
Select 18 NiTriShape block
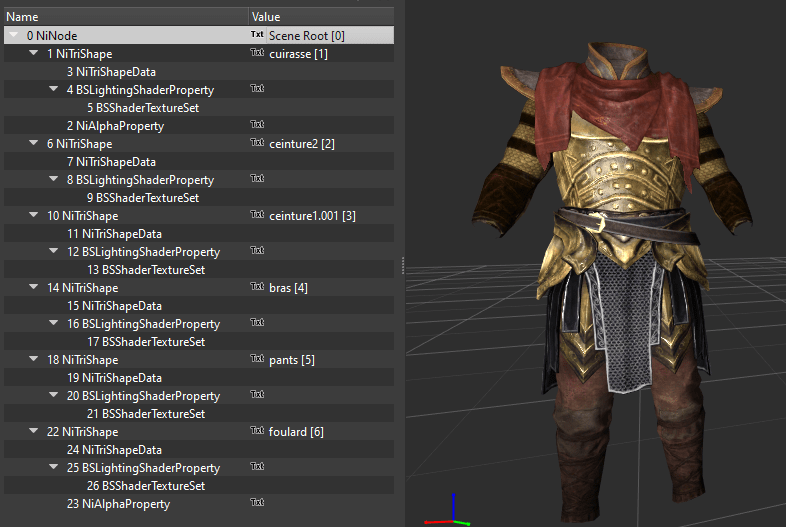click(82, 360)
